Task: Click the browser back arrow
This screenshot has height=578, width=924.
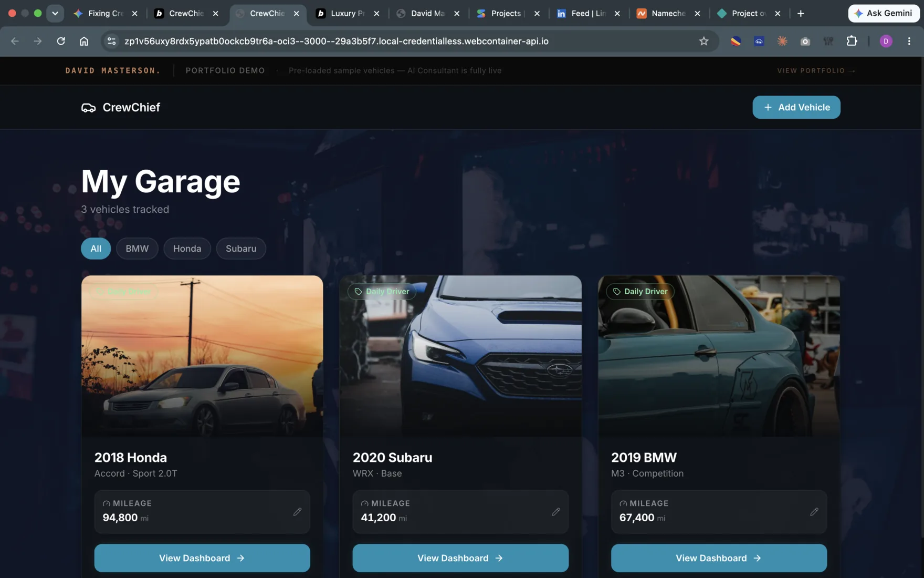Action: [15, 41]
